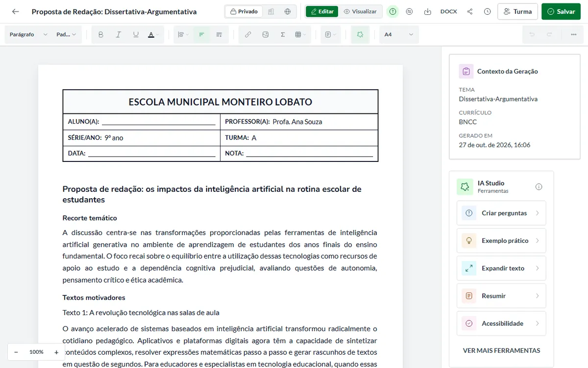Click the share icon

click(470, 11)
